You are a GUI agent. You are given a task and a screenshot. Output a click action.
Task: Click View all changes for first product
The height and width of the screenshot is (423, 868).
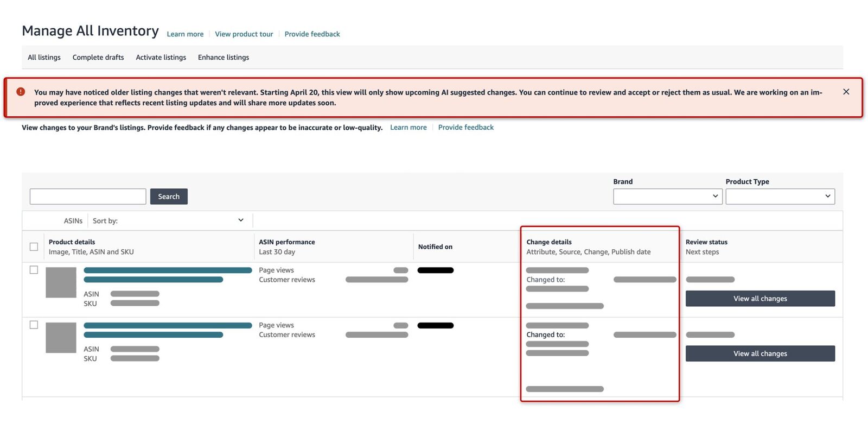(x=759, y=299)
